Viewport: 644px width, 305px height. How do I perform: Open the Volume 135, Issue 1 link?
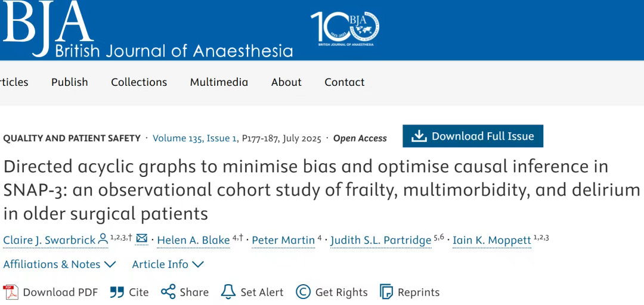[x=194, y=138]
